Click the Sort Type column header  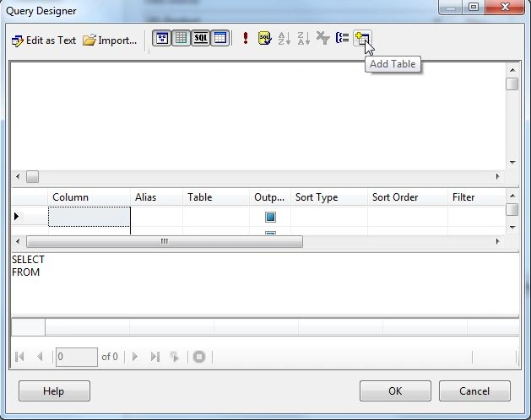pyautogui.click(x=329, y=197)
